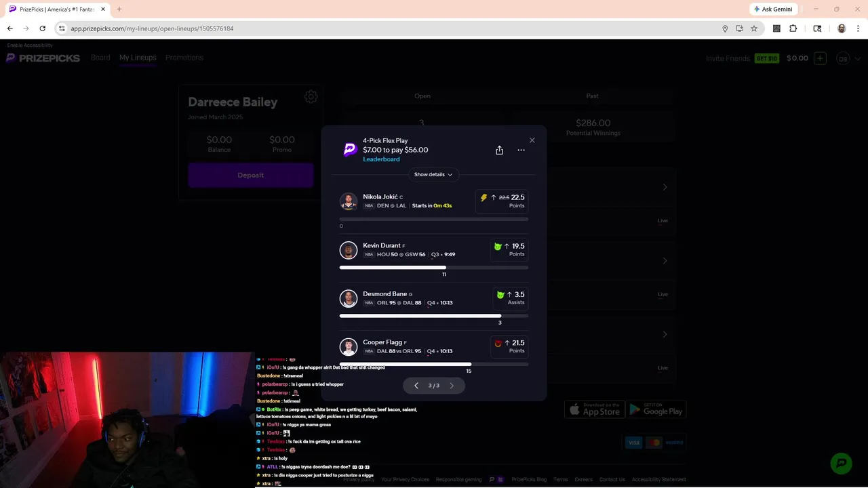
Task: Open profile settings gear icon
Action: [x=311, y=97]
